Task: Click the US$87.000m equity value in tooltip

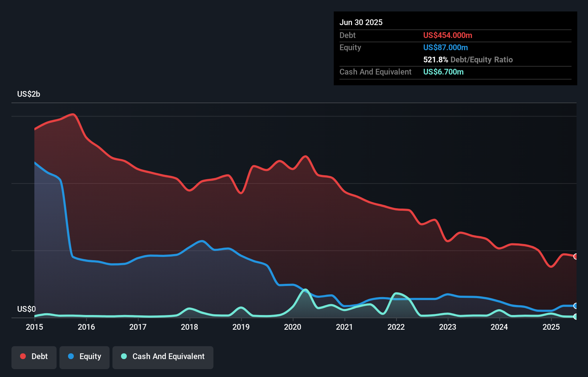Action: point(445,47)
